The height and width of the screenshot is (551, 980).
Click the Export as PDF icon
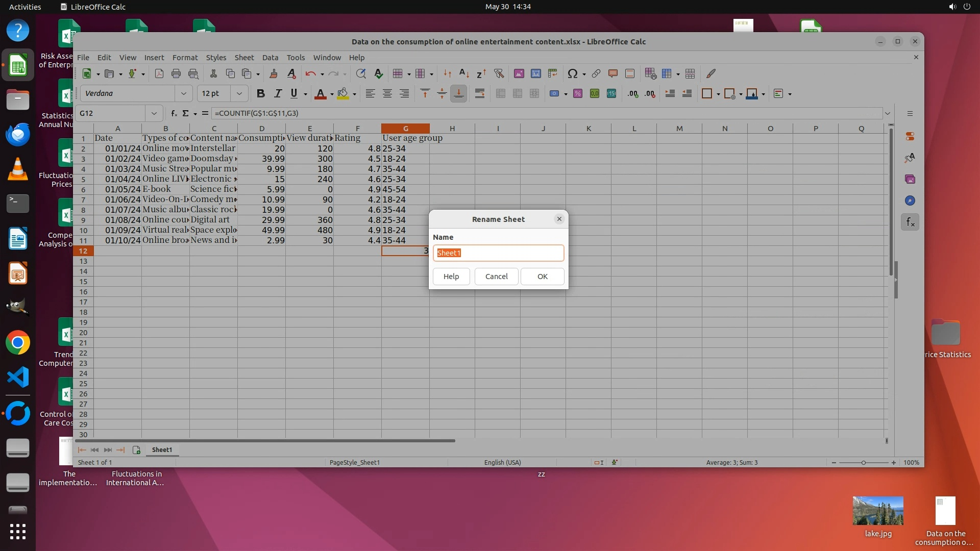click(x=159, y=73)
